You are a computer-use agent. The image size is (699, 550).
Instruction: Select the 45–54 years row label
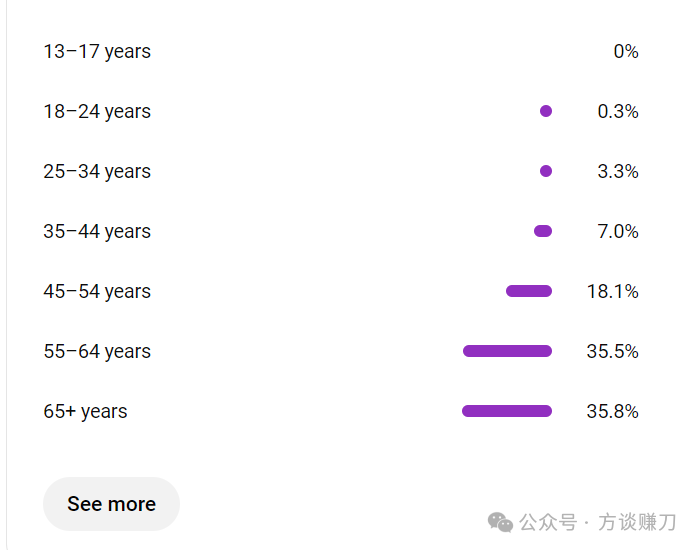pos(97,292)
